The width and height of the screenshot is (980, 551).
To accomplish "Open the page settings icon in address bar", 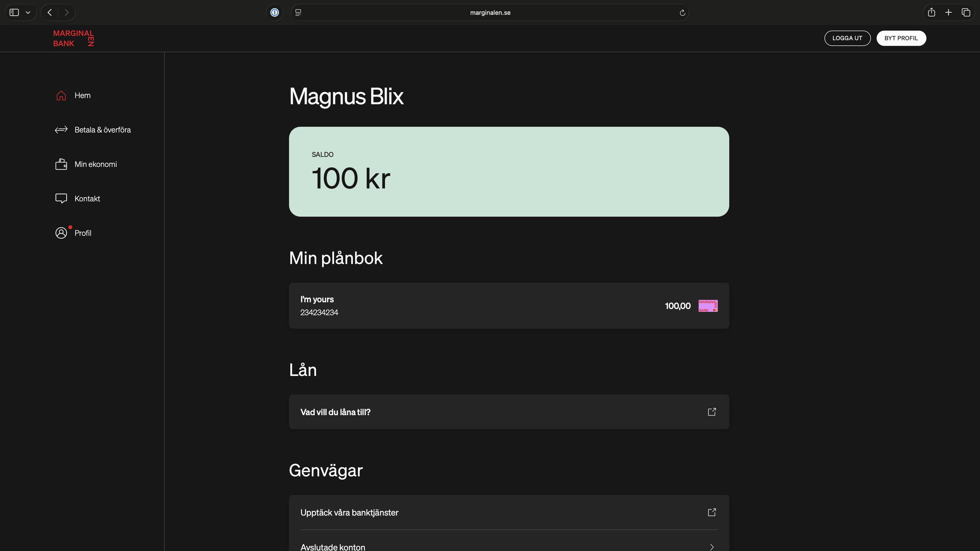I will tap(298, 12).
